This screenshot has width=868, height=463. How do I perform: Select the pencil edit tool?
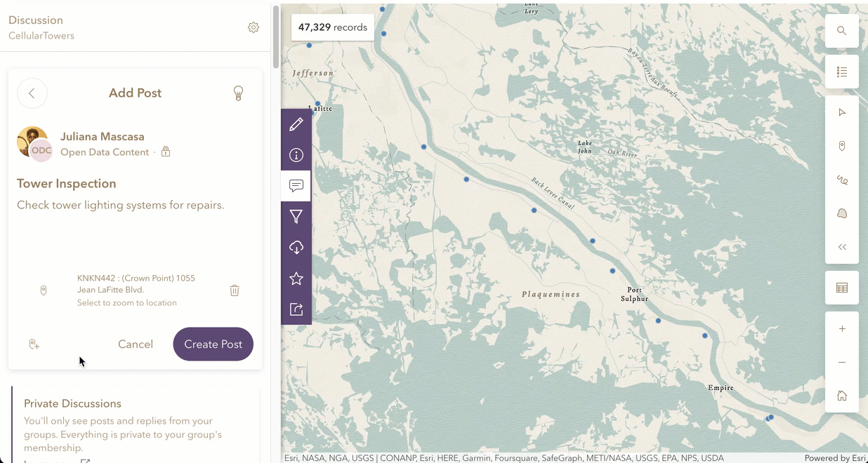click(296, 124)
